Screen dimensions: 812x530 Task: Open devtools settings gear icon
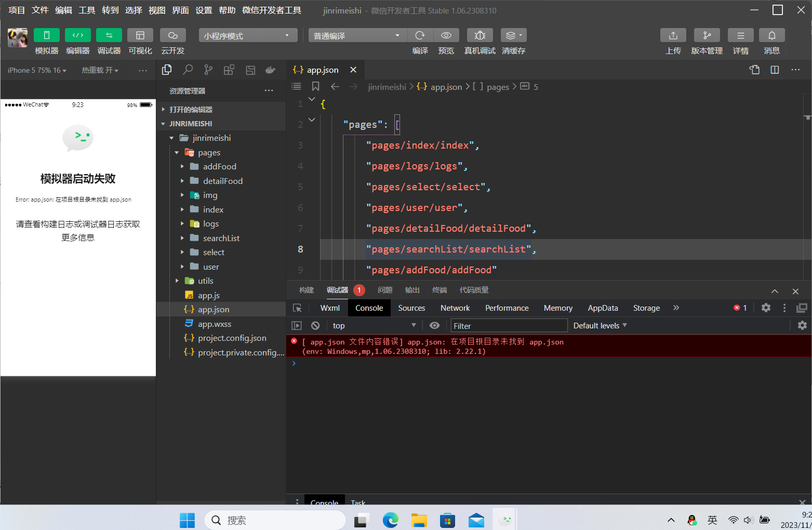[x=766, y=308]
